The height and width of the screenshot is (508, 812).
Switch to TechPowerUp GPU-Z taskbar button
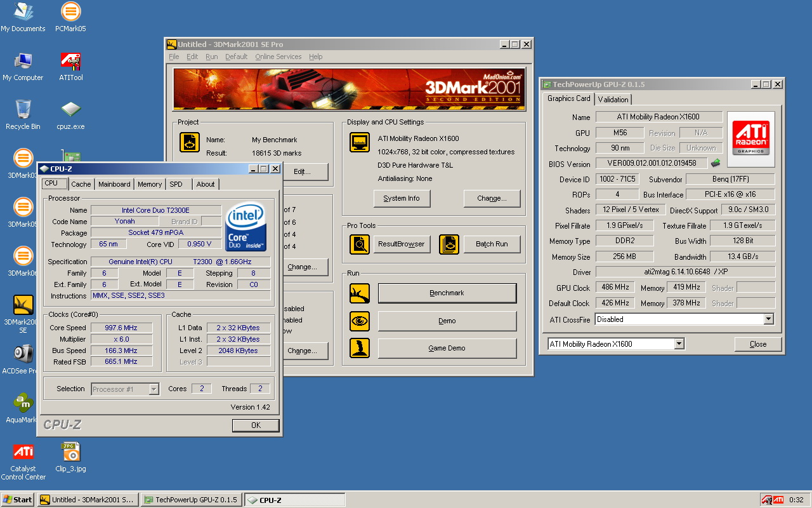pos(191,500)
